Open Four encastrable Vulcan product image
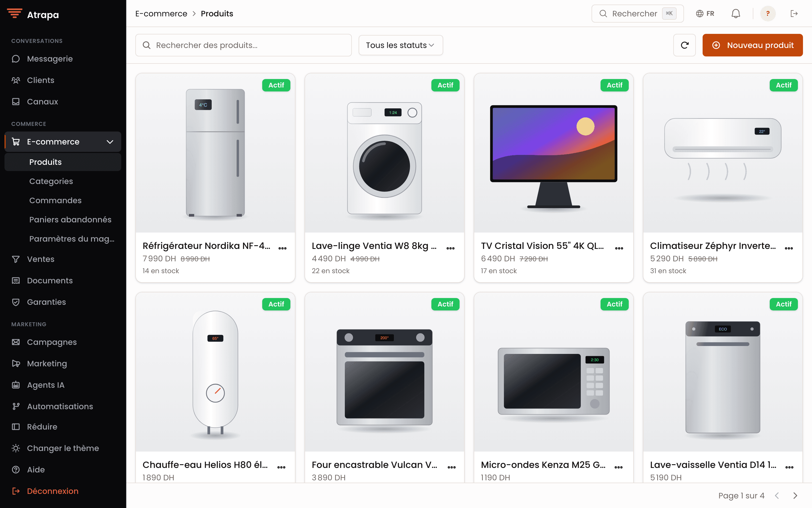The height and width of the screenshot is (508, 812). pos(385,372)
